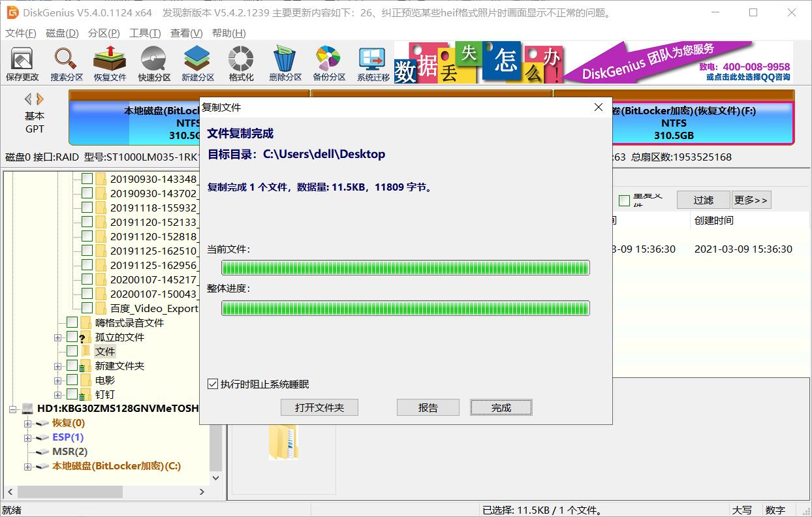This screenshot has height=517, width=812.
Task: Click the 恢复(0) partition drive icon
Action: tap(42, 423)
